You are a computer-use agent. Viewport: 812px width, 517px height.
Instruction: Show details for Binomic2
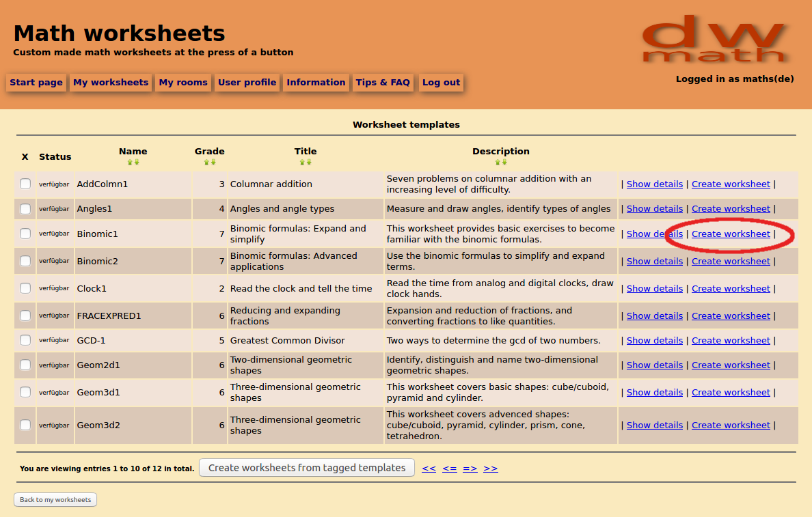click(x=655, y=262)
